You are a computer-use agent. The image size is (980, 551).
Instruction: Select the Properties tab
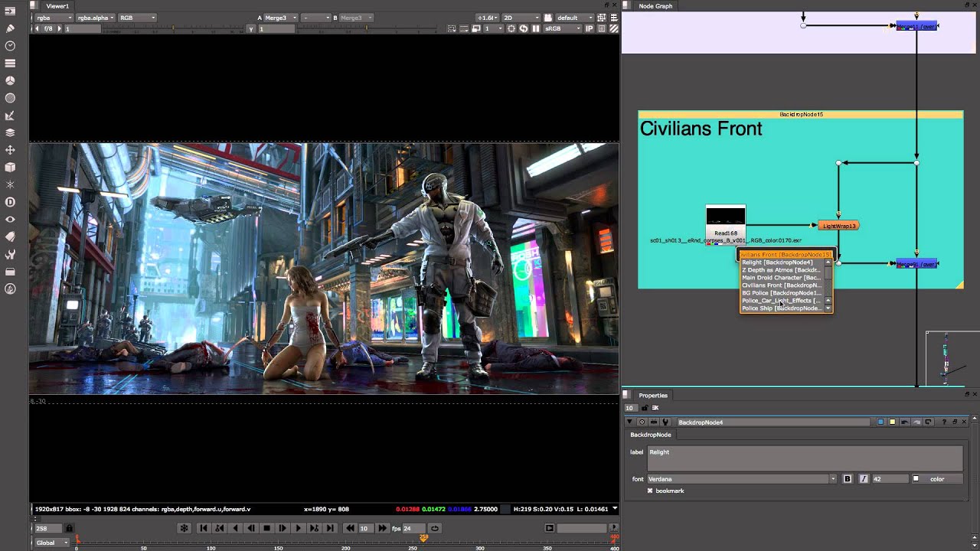653,396
